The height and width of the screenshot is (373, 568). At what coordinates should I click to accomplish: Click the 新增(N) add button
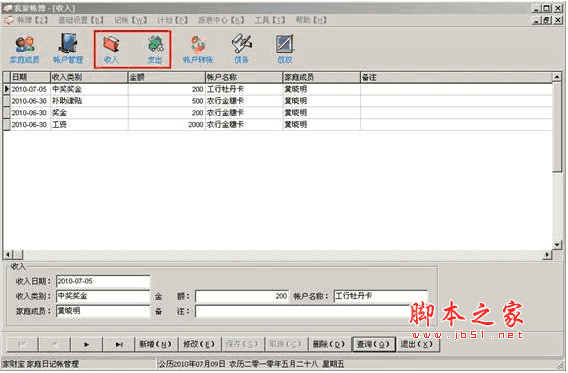156,344
